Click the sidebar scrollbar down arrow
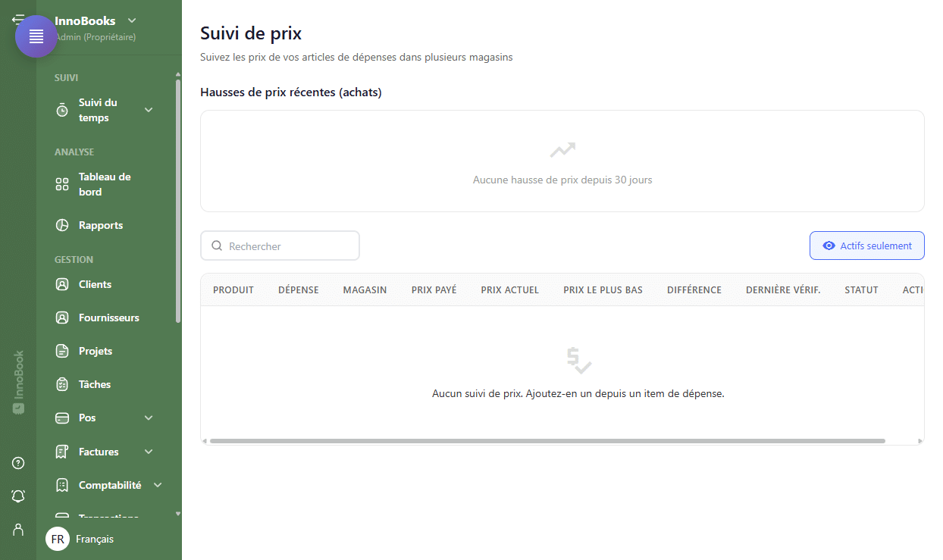943x560 pixels. (178, 514)
